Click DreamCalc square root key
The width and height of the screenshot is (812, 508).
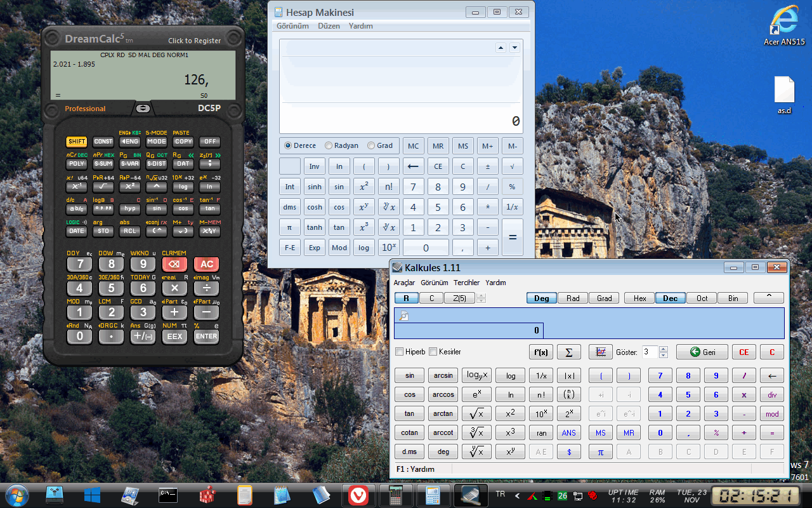(x=103, y=187)
